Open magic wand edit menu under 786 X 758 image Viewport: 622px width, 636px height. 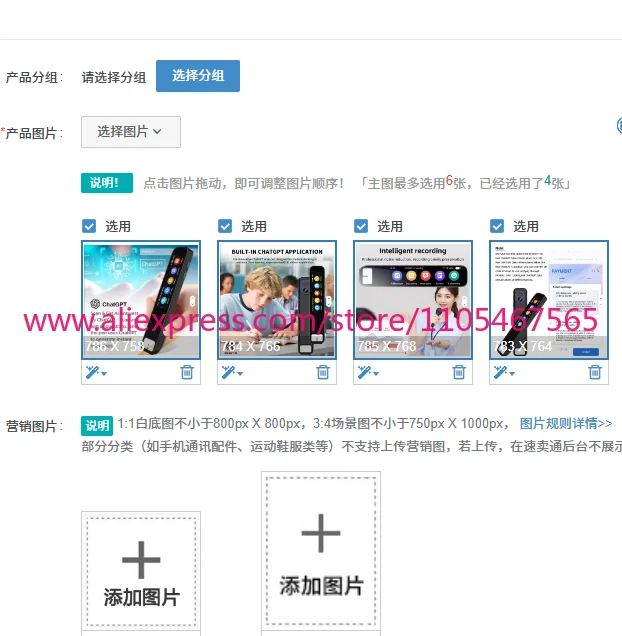click(96, 372)
